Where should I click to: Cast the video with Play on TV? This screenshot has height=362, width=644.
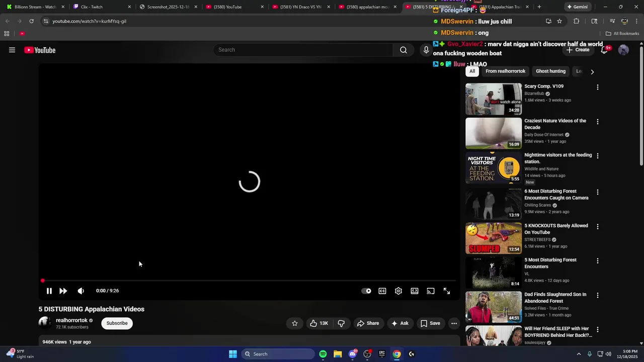[x=431, y=291]
